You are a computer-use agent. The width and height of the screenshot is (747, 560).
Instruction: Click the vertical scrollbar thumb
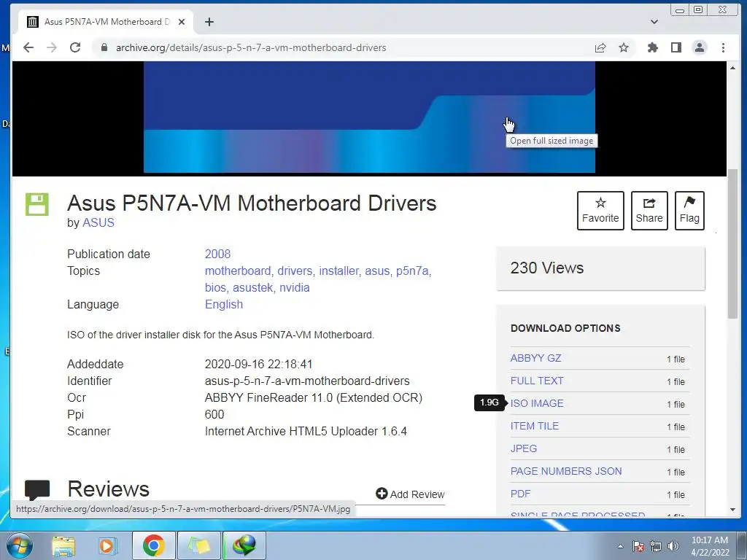[732, 244]
